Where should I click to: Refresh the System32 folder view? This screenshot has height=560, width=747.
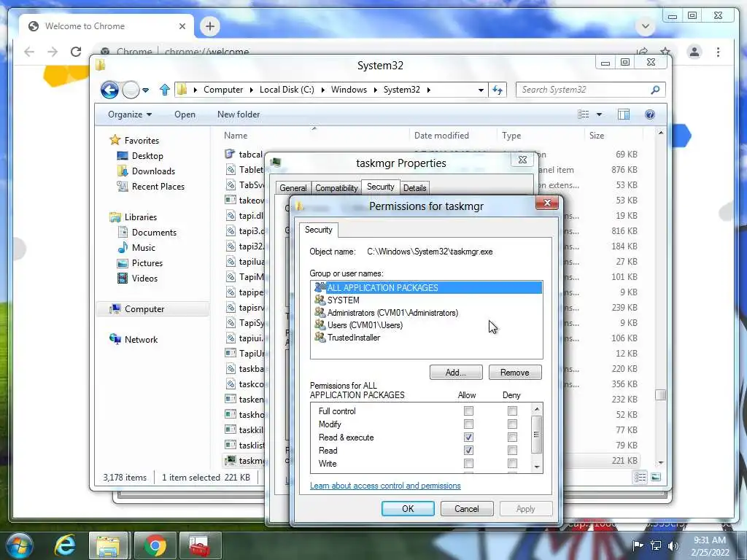coord(498,90)
